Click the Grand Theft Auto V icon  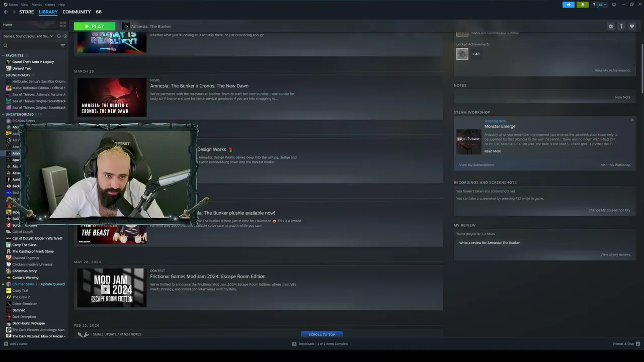[x=9, y=62]
